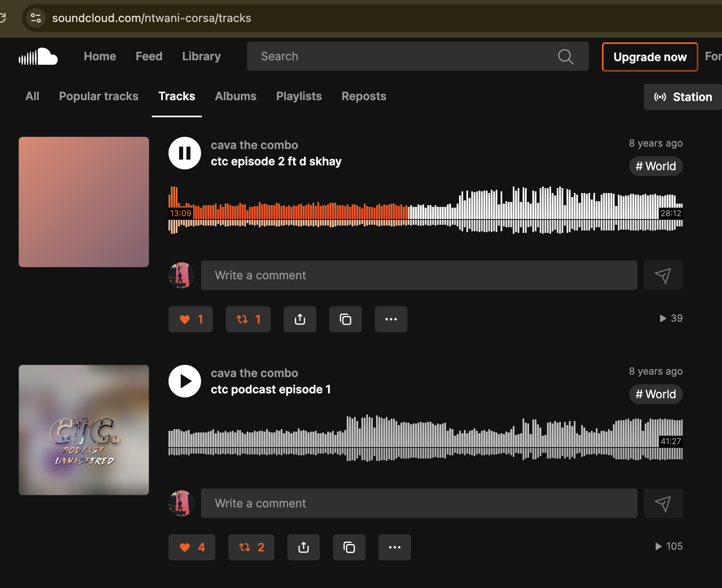
Task: Repost ctc episode 2 track
Action: coord(248,319)
